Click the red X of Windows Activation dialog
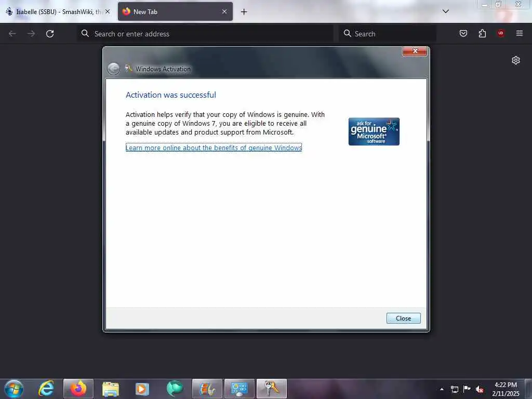The image size is (532, 399). tap(415, 51)
